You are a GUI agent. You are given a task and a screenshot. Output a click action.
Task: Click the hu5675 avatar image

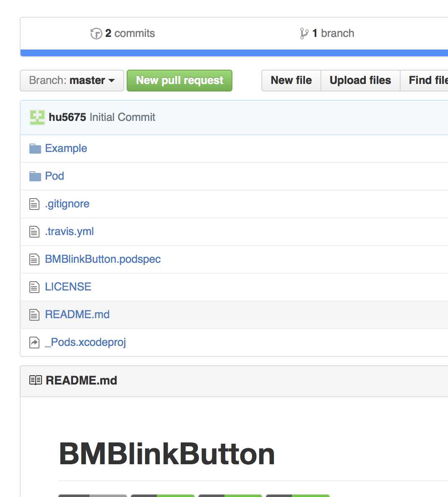(37, 117)
